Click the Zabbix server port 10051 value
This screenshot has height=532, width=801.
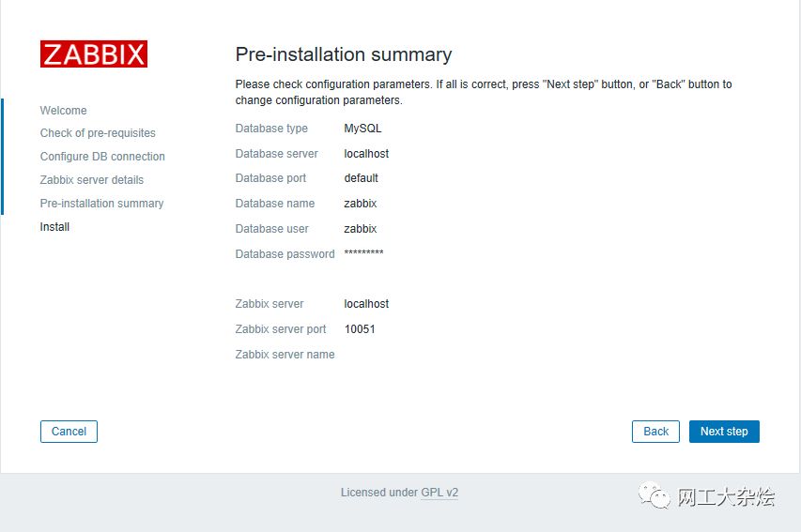(x=360, y=329)
